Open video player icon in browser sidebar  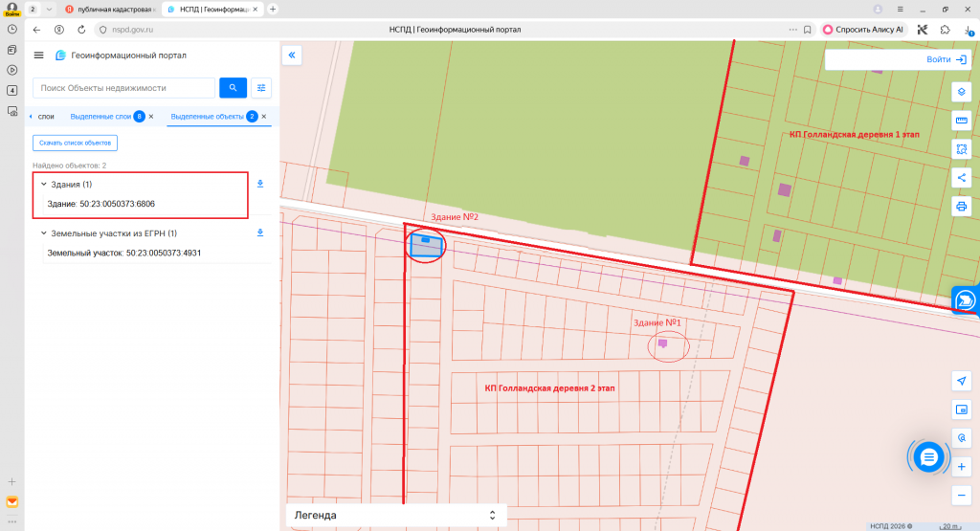(11, 70)
